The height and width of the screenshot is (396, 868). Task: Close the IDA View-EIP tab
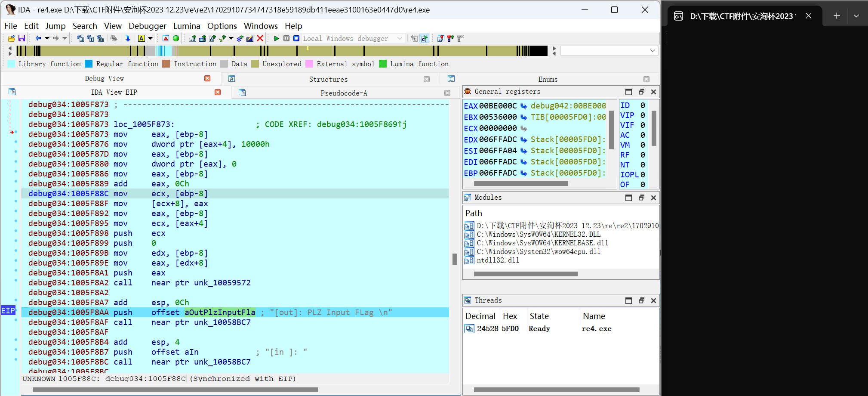218,92
